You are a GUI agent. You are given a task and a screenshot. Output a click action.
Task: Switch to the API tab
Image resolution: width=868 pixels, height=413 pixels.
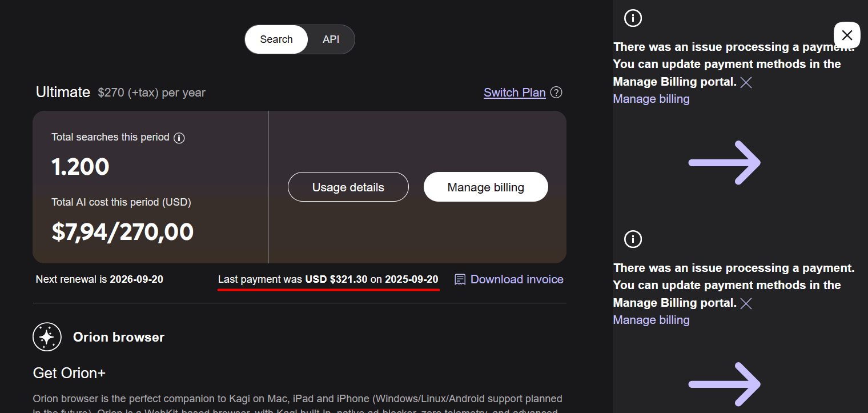coord(331,39)
